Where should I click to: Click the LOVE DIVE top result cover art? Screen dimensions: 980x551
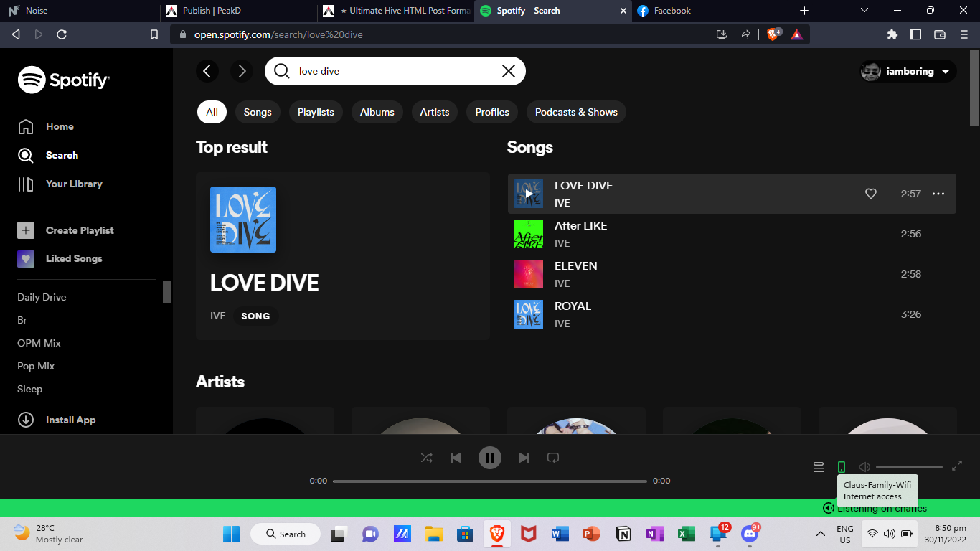[x=243, y=220]
